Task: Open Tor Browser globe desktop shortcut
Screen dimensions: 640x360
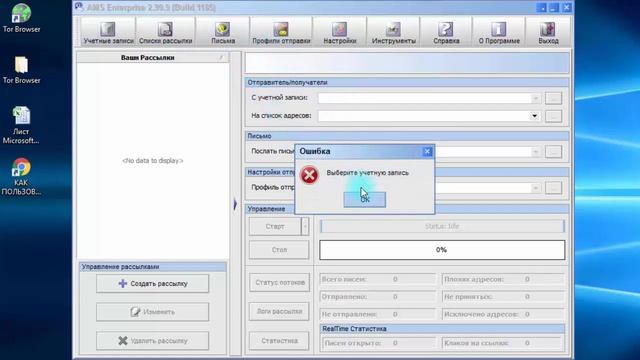Action: point(21,18)
